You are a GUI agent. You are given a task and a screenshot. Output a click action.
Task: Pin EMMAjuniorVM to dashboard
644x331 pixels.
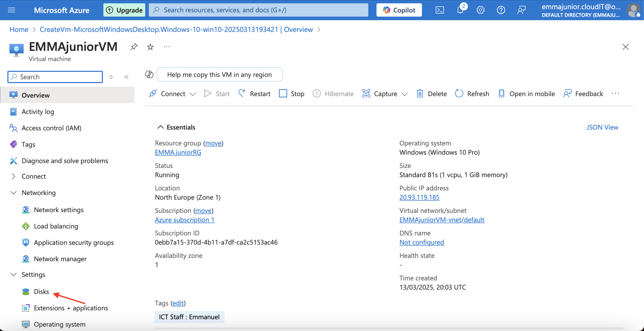pyautogui.click(x=134, y=47)
